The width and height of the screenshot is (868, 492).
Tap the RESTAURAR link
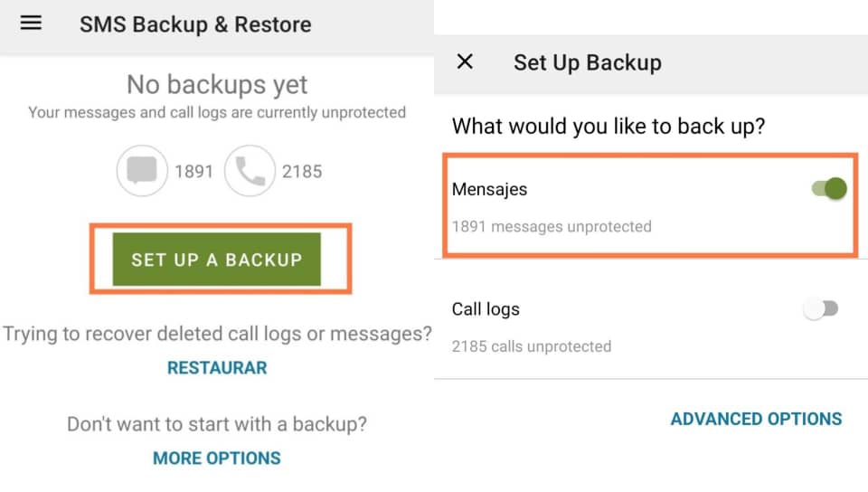click(x=217, y=367)
